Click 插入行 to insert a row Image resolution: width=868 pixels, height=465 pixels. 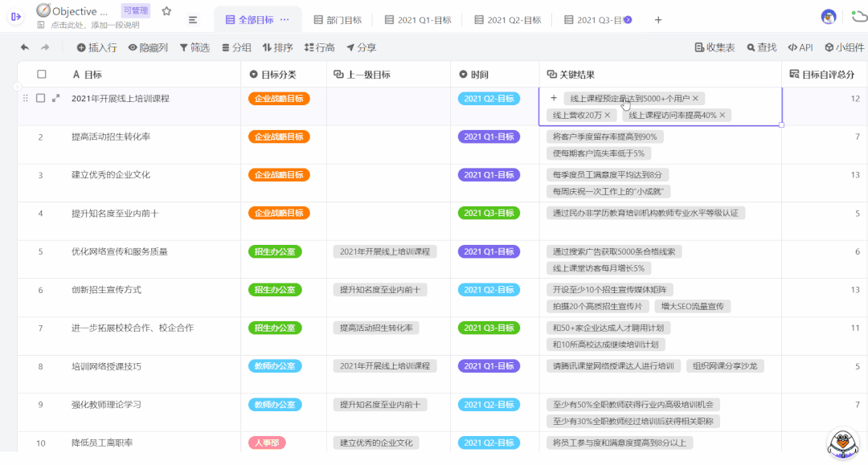(97, 47)
